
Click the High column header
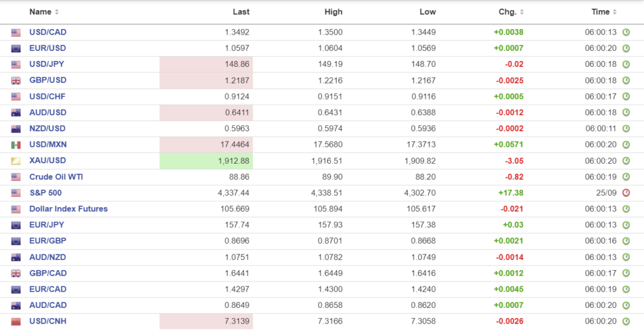tap(333, 12)
